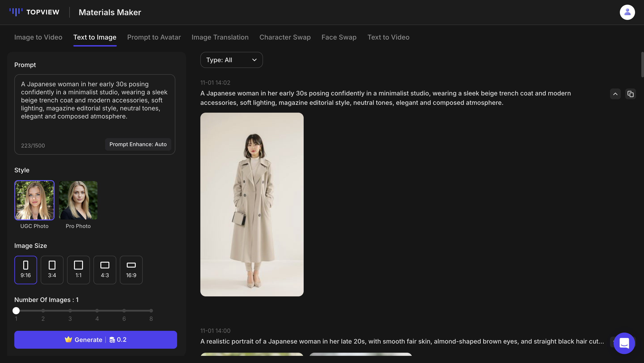Click the user profile avatar icon
The image size is (644, 363).
[627, 12]
